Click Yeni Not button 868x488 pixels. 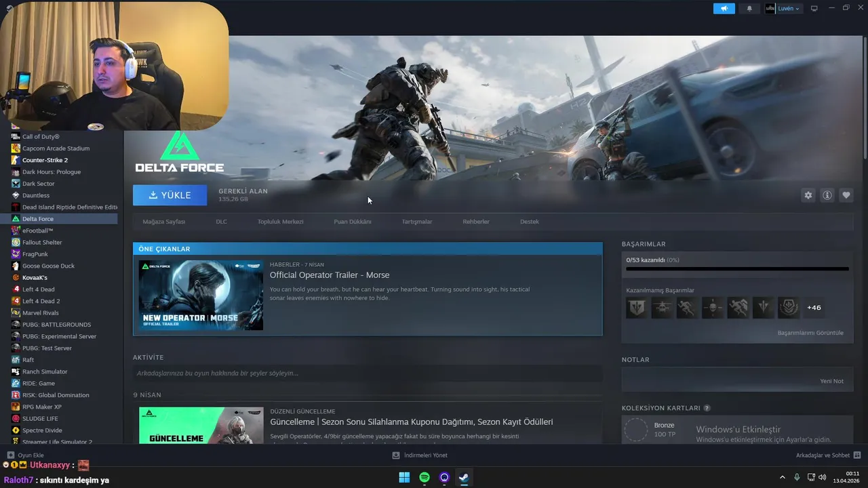pyautogui.click(x=831, y=381)
